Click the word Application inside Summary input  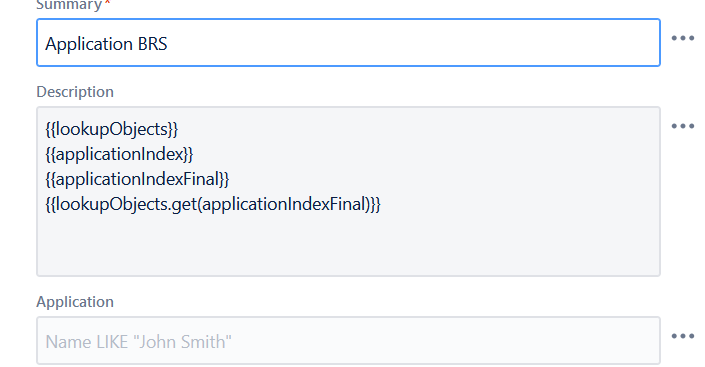[89, 44]
